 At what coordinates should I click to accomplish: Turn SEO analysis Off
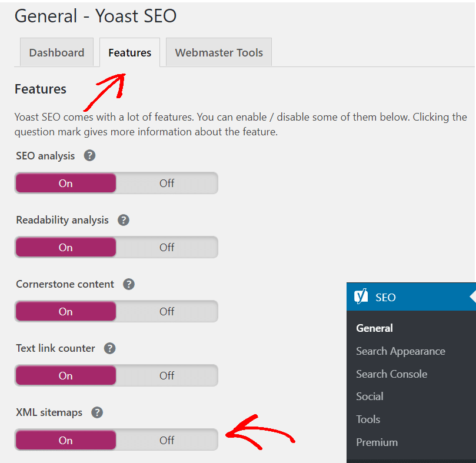tap(167, 183)
